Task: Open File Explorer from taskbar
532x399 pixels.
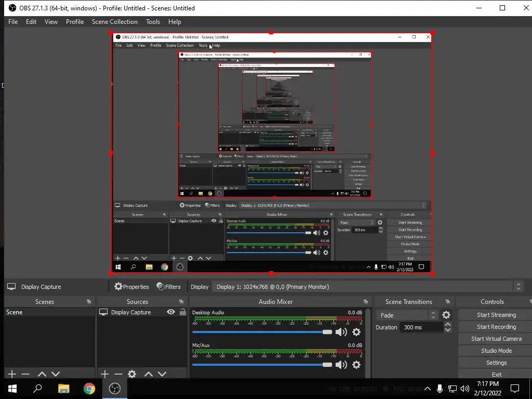Action: click(63, 389)
